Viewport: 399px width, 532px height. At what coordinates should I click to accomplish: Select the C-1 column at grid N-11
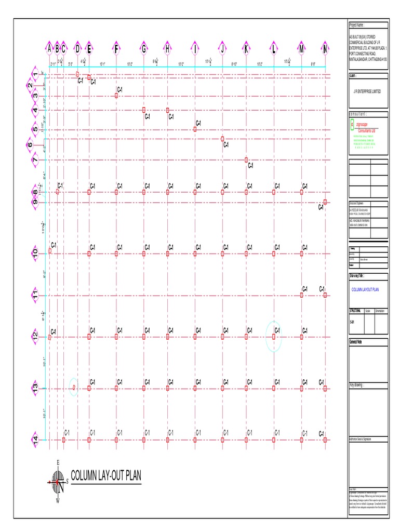(x=325, y=295)
